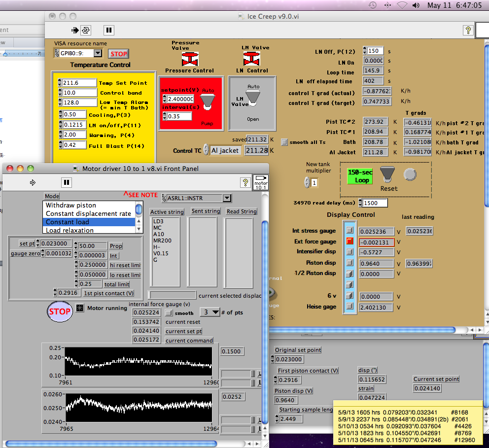This screenshot has width=489, height=448.
Task: Toggle the Ext force gauge display checkbox
Action: point(349,241)
